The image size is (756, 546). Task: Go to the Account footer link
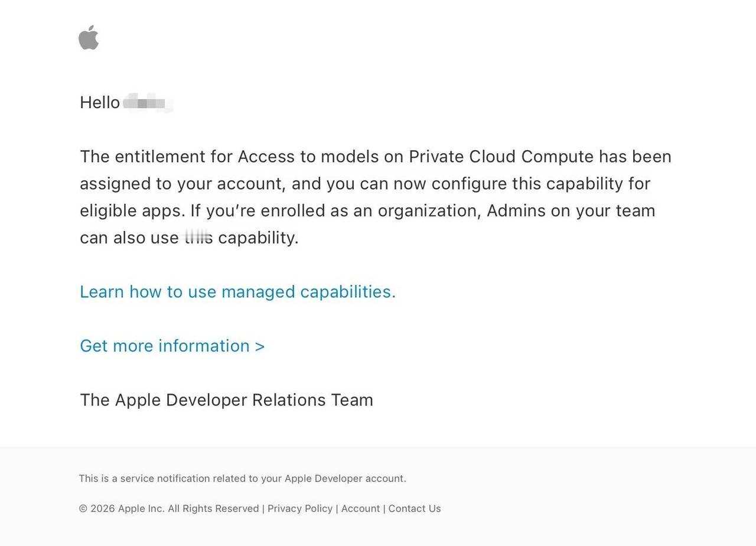pyautogui.click(x=361, y=509)
